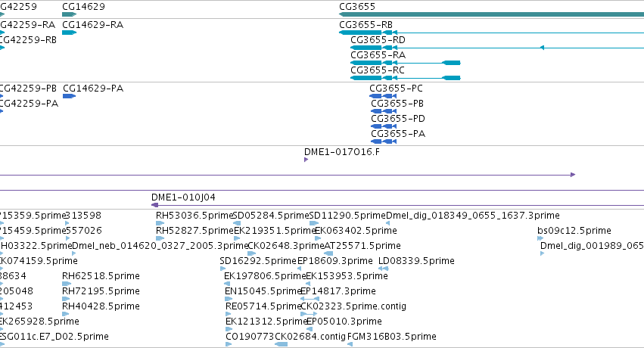The image size is (644, 348).
Task: Click the CG14629-RA transcript glyph
Action: [x=70, y=33]
